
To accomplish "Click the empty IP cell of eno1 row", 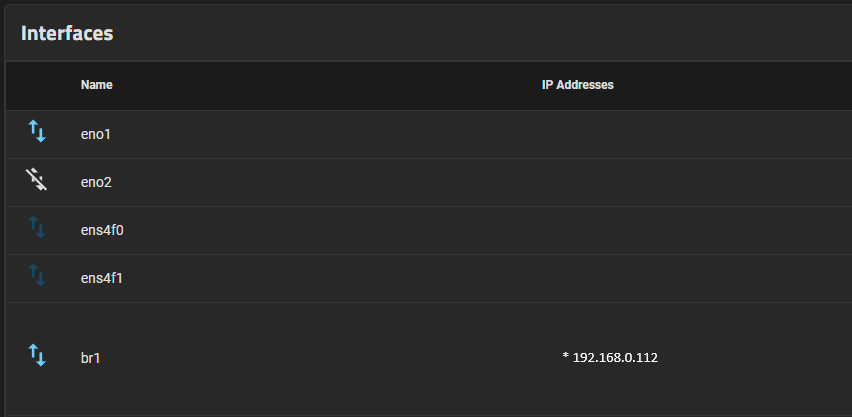I will pos(578,134).
